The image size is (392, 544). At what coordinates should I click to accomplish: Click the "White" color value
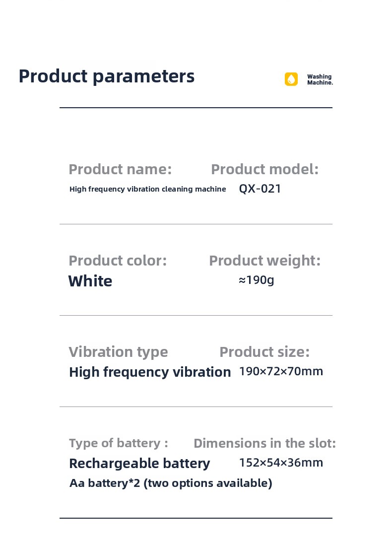click(90, 281)
